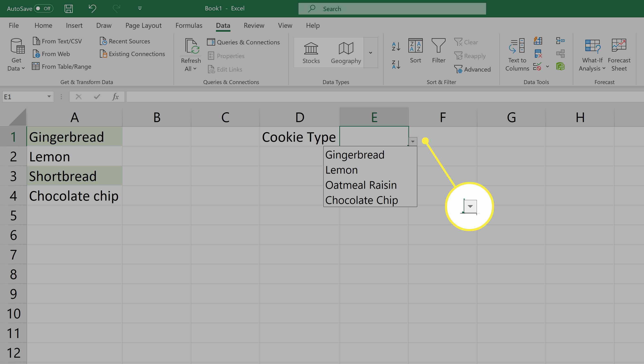Open the Sort dialog

pyautogui.click(x=415, y=51)
